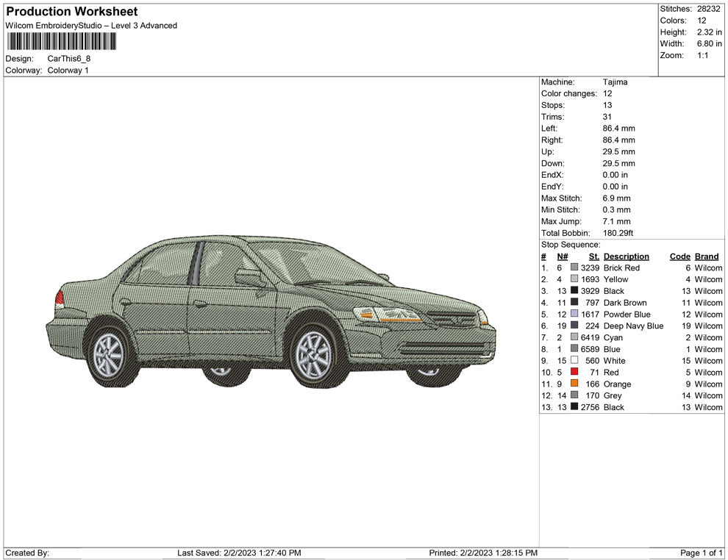
Task: Pick the Powder Blue thread swatch
Action: click(x=574, y=315)
